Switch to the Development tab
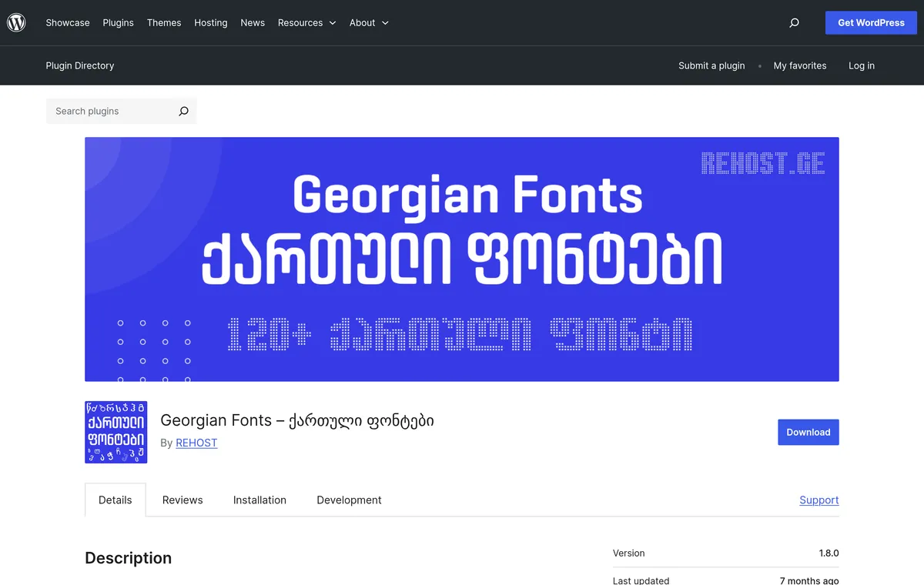924x585 pixels. (349, 500)
